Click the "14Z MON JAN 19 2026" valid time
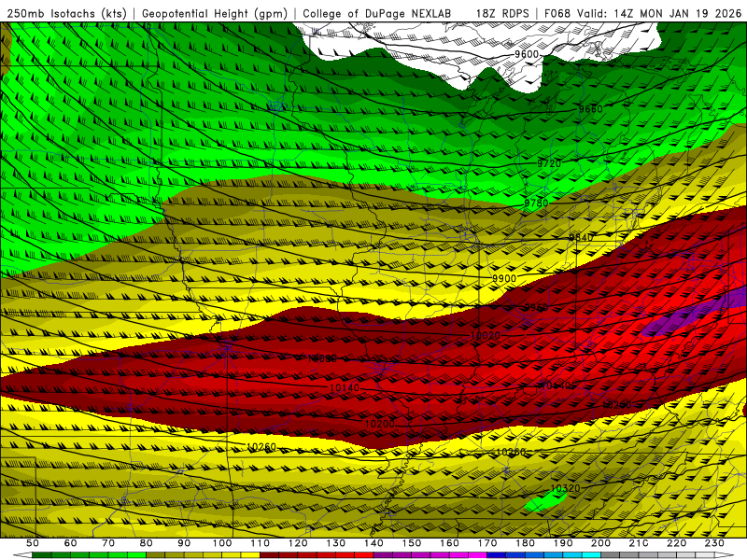The image size is (747, 560). pyautogui.click(x=678, y=13)
